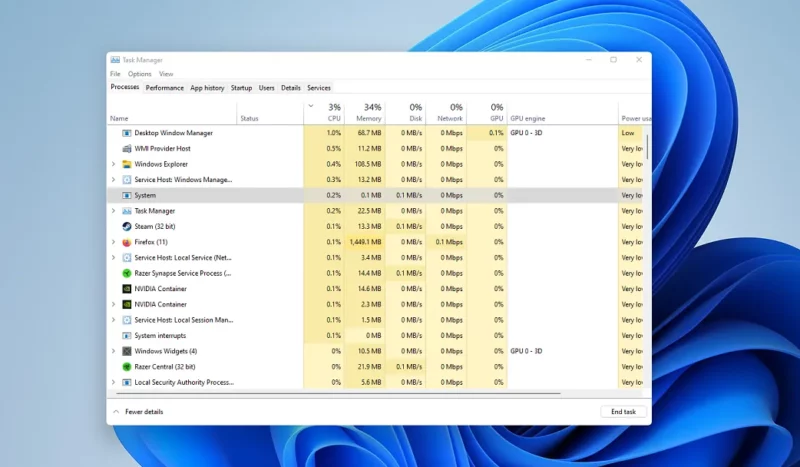This screenshot has width=800, height=467.
Task: Click the Desktop Window Manager process icon
Action: tap(127, 133)
